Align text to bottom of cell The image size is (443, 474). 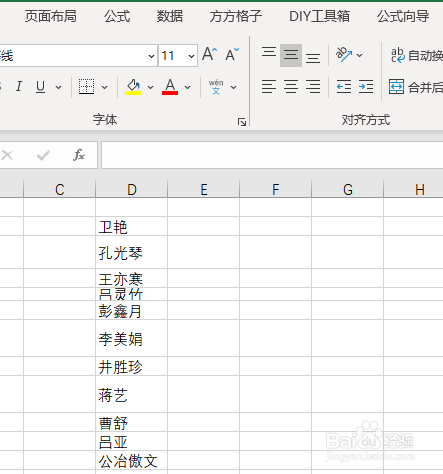pyautogui.click(x=313, y=57)
